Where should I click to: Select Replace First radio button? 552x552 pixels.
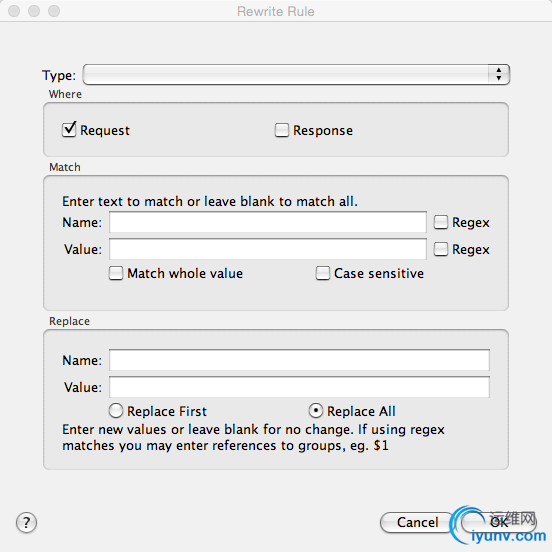coord(116,411)
